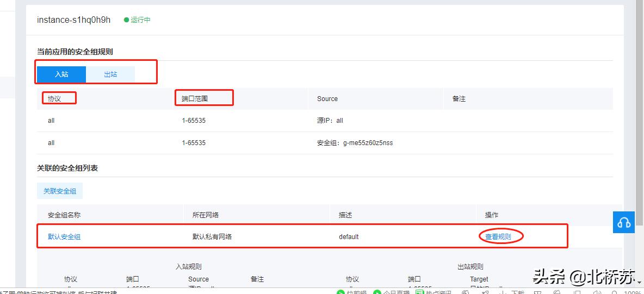Screen dimensions: 644x294
Task: Switch to the 入站 inbound tab
Action: 61,74
